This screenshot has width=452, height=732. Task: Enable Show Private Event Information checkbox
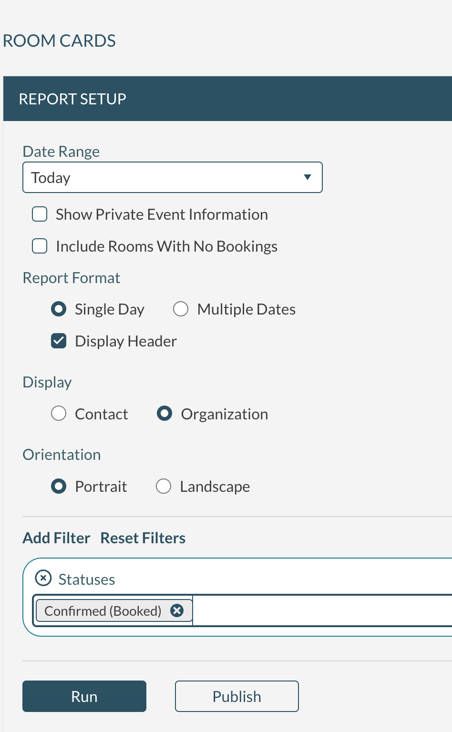pos(40,214)
